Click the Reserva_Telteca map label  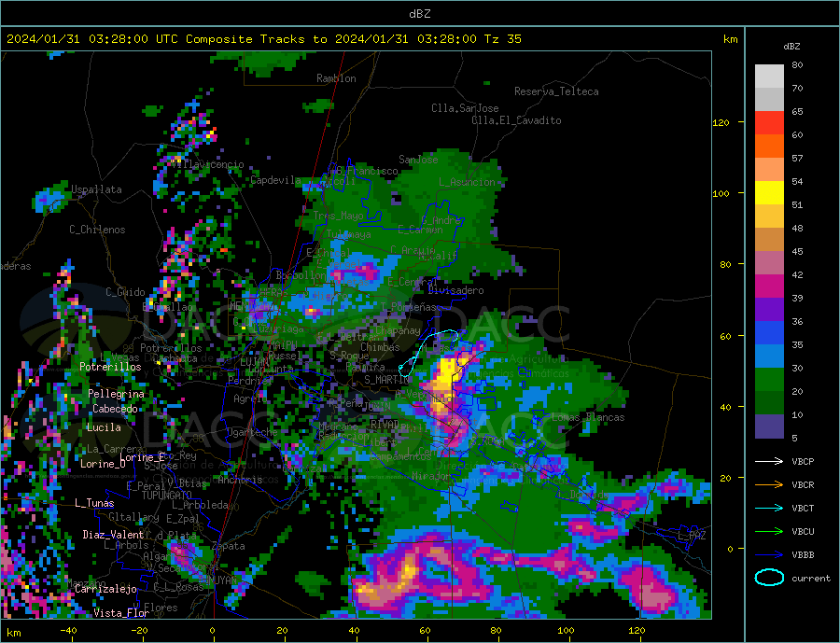(x=556, y=91)
